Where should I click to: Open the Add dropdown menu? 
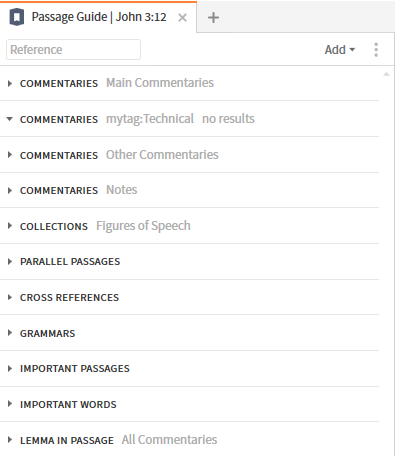pyautogui.click(x=340, y=50)
